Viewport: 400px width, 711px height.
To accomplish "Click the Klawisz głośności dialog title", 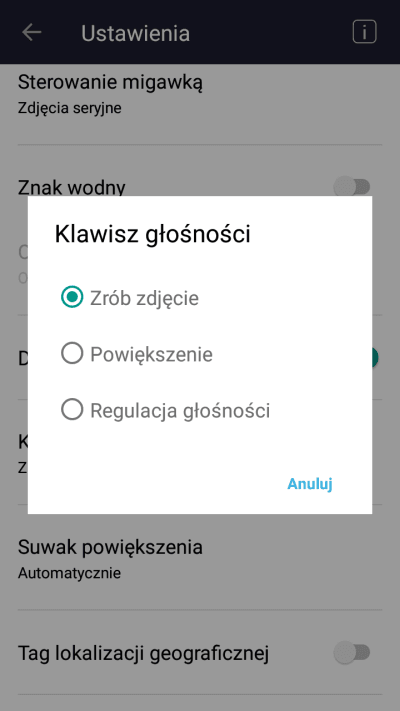I will click(152, 234).
